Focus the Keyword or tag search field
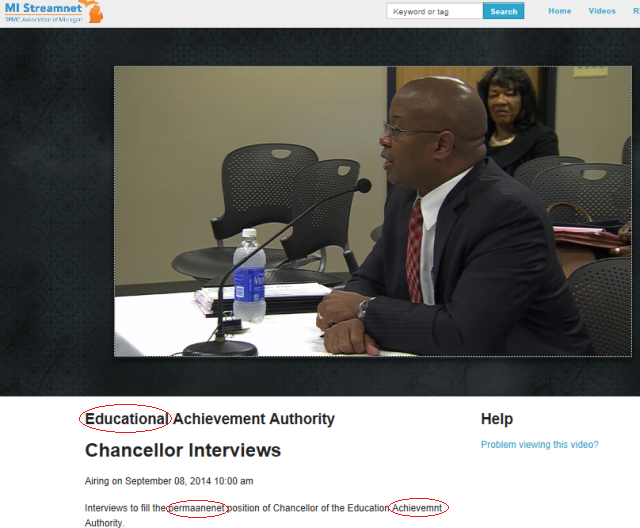 tap(434, 12)
